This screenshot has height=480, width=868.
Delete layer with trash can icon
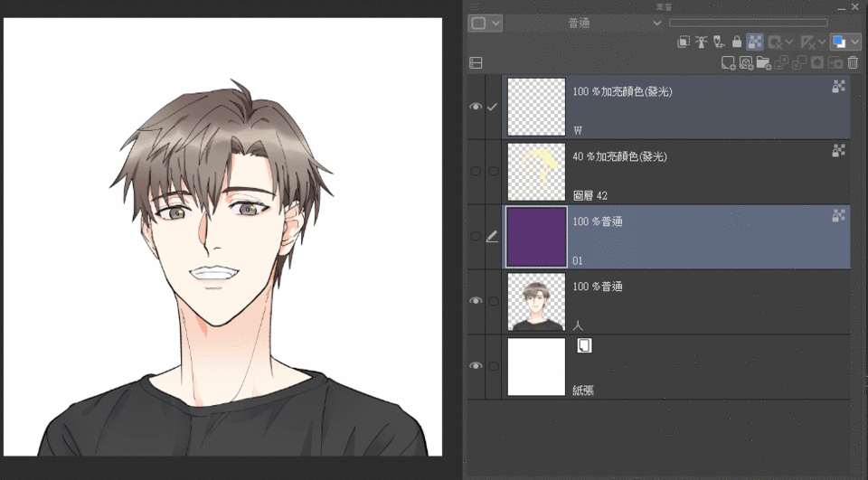point(853,63)
